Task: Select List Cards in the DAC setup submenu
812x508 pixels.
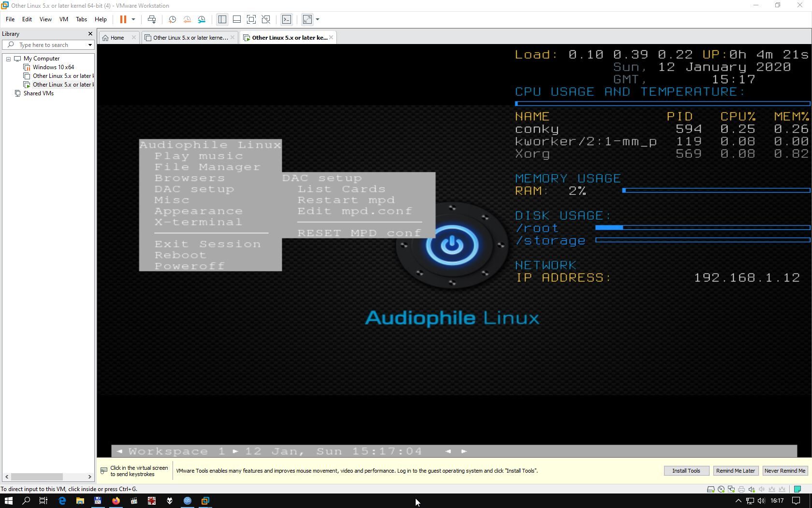Action: coord(342,189)
